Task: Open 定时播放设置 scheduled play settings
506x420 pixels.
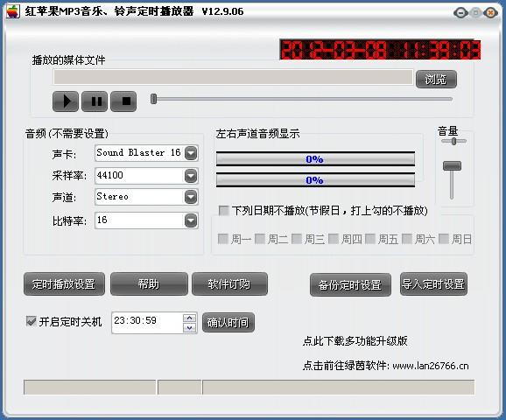Action: pos(64,284)
